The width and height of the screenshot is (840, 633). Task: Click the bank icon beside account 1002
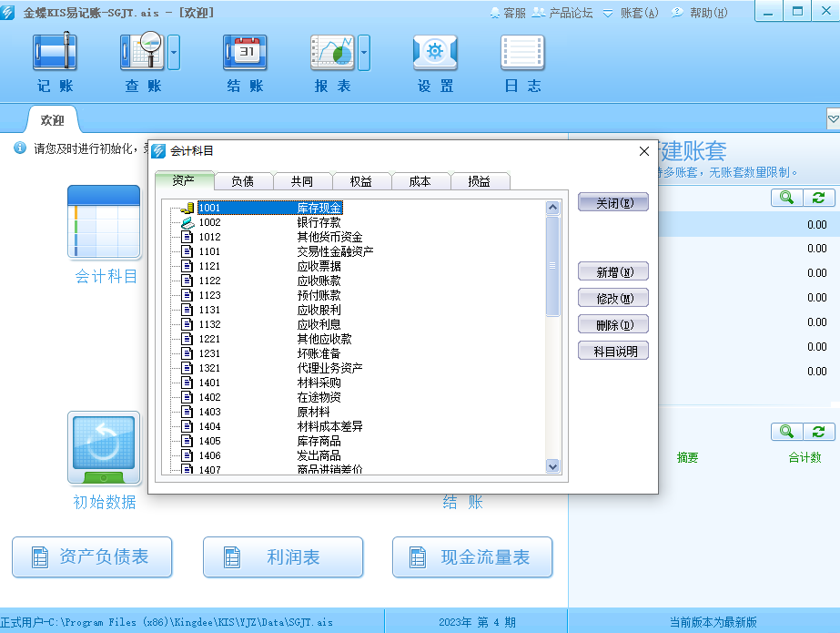click(x=187, y=222)
